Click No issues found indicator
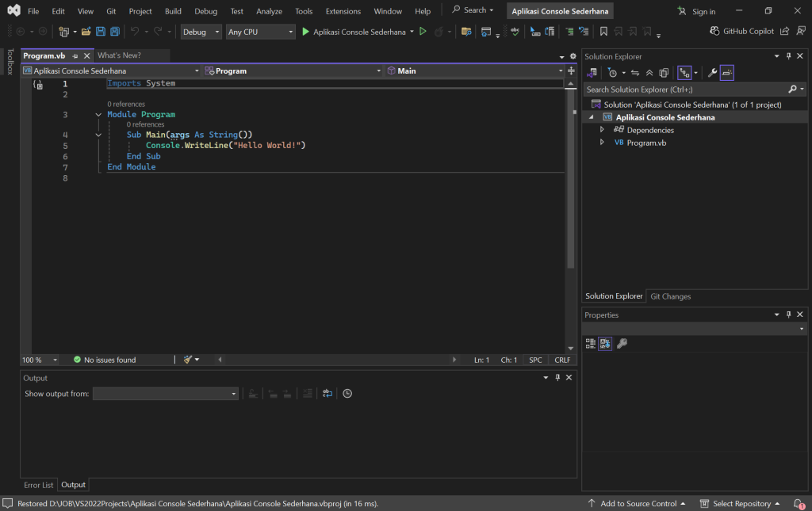Viewport: 812px width, 511px height. coord(105,360)
